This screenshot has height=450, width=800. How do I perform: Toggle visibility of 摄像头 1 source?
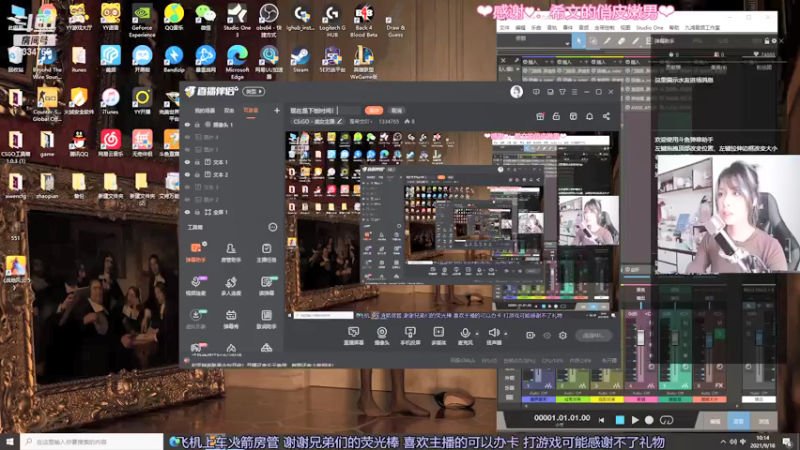[187, 124]
